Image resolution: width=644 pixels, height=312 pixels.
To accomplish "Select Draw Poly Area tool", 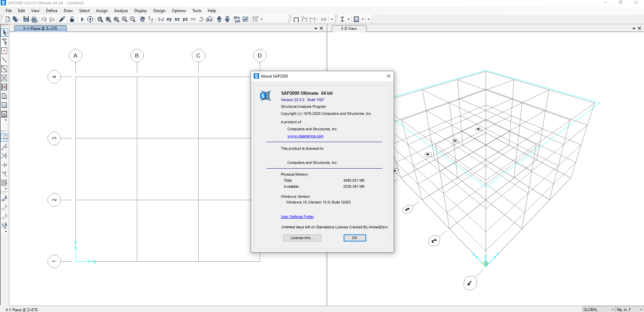I will pos(4,96).
